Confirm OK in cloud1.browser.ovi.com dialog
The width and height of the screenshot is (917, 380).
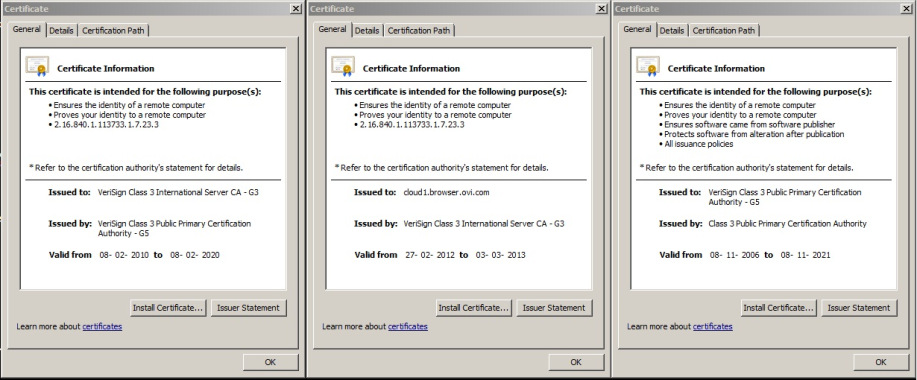[x=576, y=362]
